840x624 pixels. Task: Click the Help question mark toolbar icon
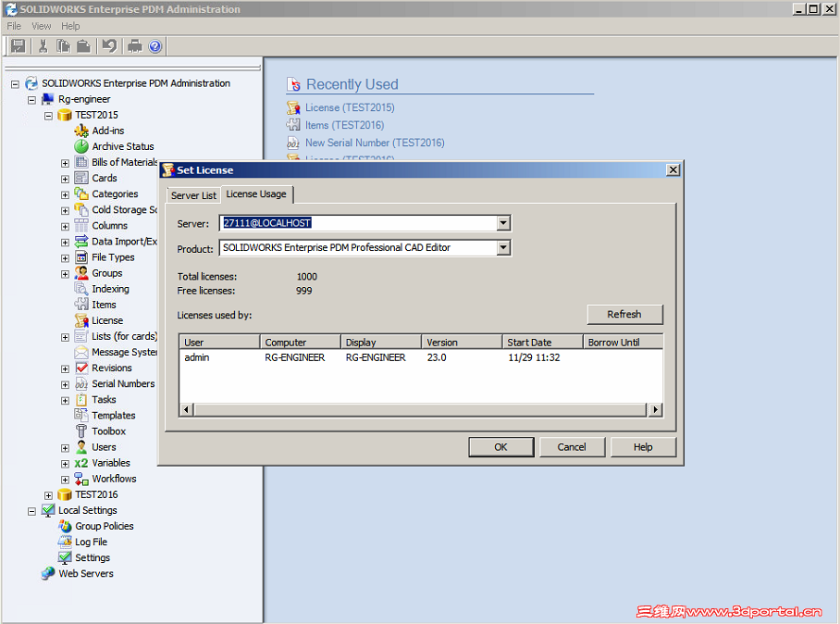(x=155, y=46)
